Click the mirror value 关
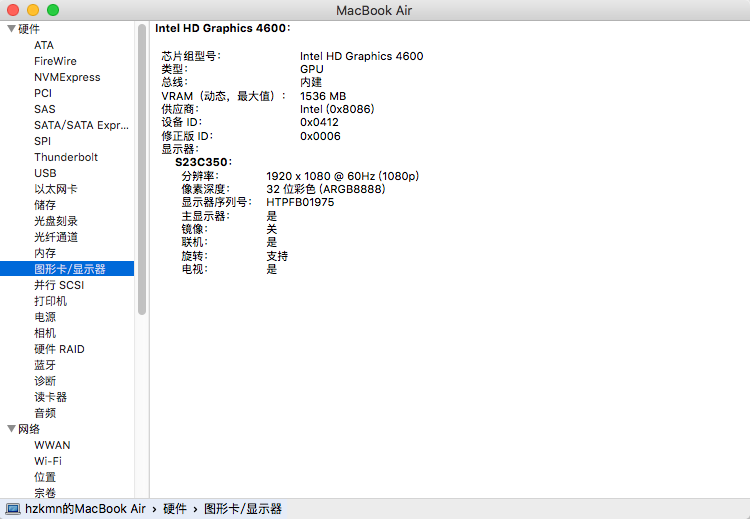 272,229
